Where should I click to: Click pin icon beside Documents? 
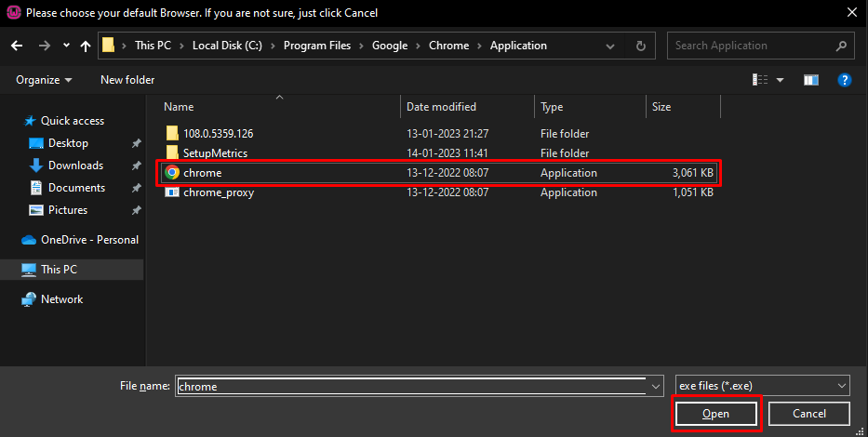(x=136, y=188)
